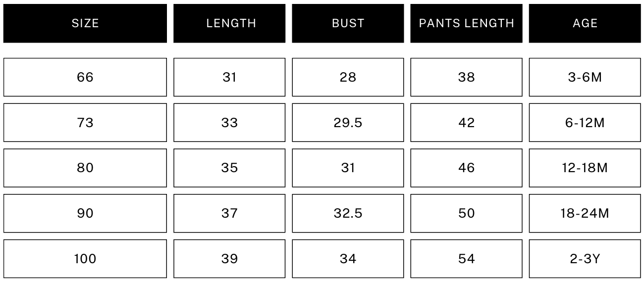
Task: Click the BUST column header
Action: coord(348,23)
